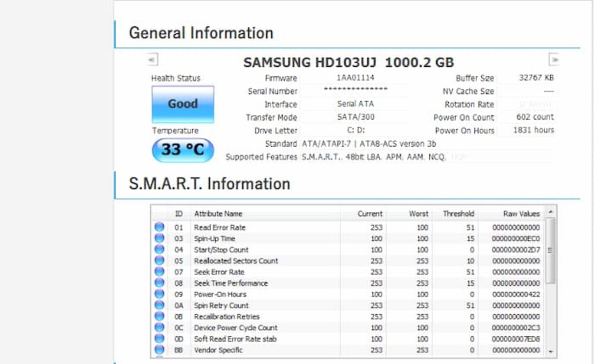Click the supported features S.M.A.R.T. list
Viewport: 595px width, 364px height.
click(374, 157)
